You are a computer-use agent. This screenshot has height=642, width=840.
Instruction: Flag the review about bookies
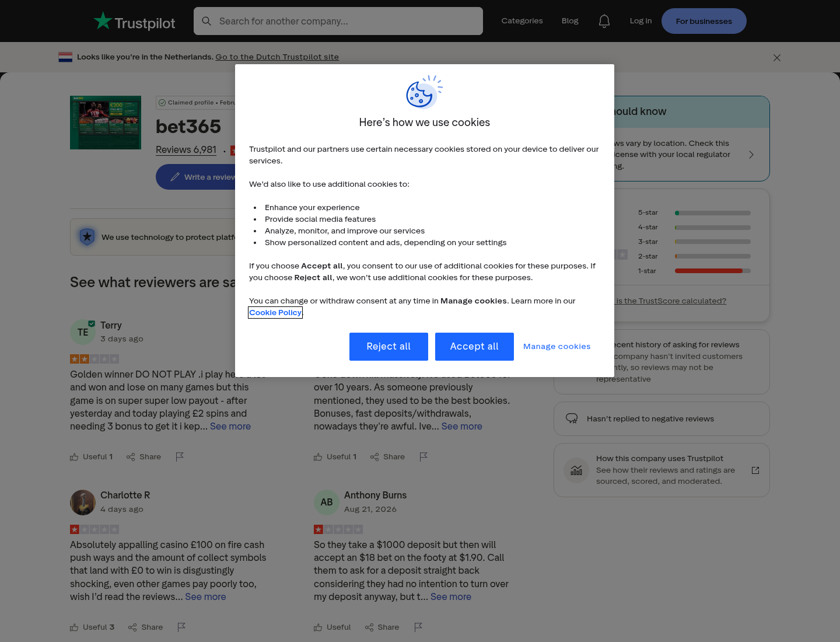click(423, 456)
